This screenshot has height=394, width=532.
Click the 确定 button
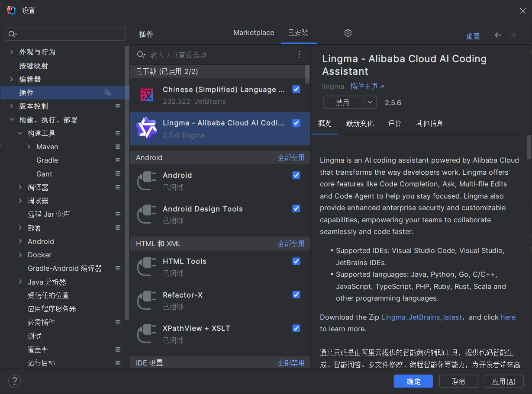[x=413, y=381]
